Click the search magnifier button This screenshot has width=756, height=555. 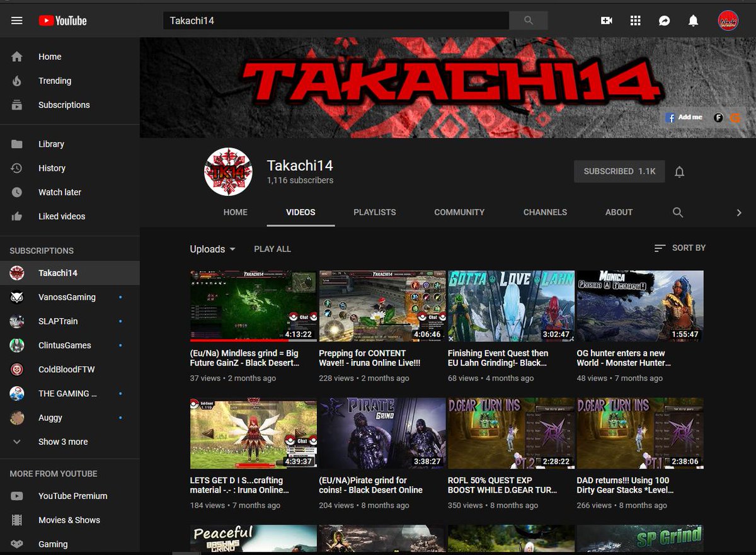point(528,21)
